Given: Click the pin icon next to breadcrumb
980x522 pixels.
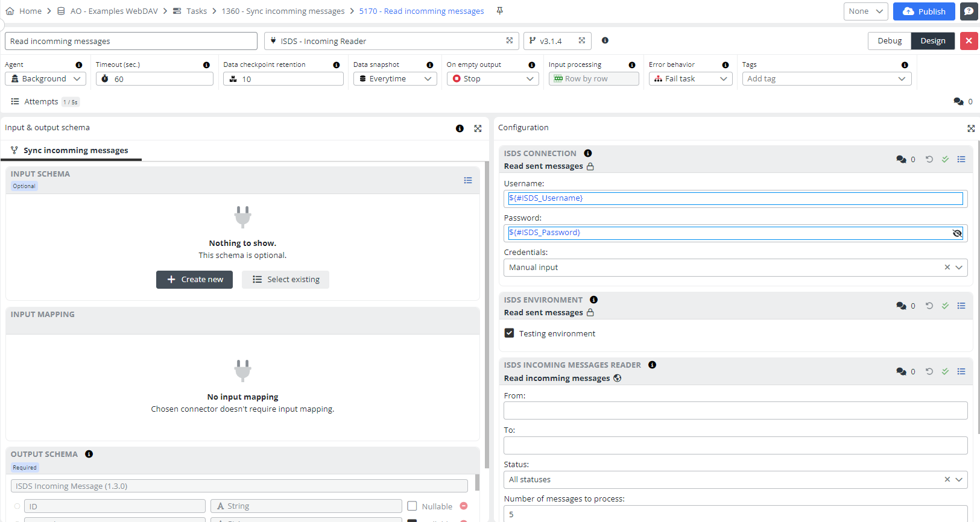Looking at the screenshot, I should coord(499,11).
